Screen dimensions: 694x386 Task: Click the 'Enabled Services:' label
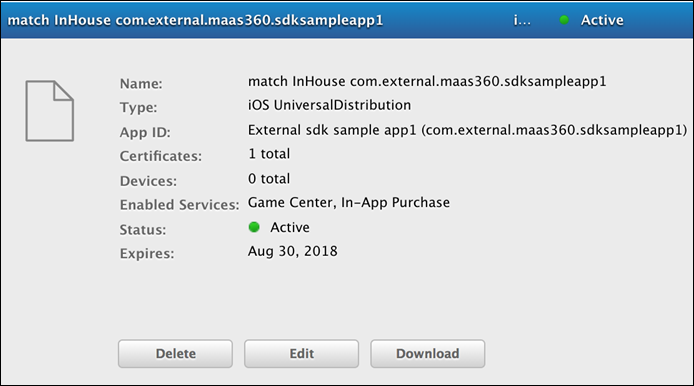(179, 205)
